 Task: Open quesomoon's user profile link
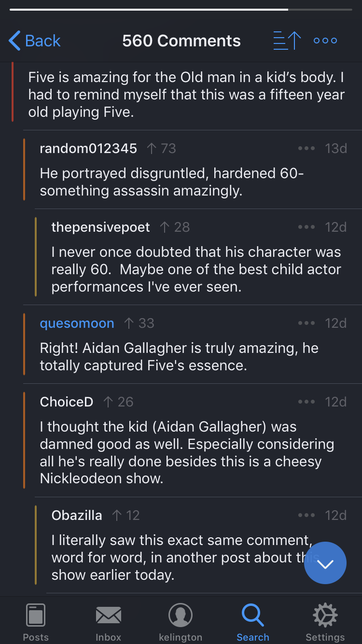click(77, 323)
